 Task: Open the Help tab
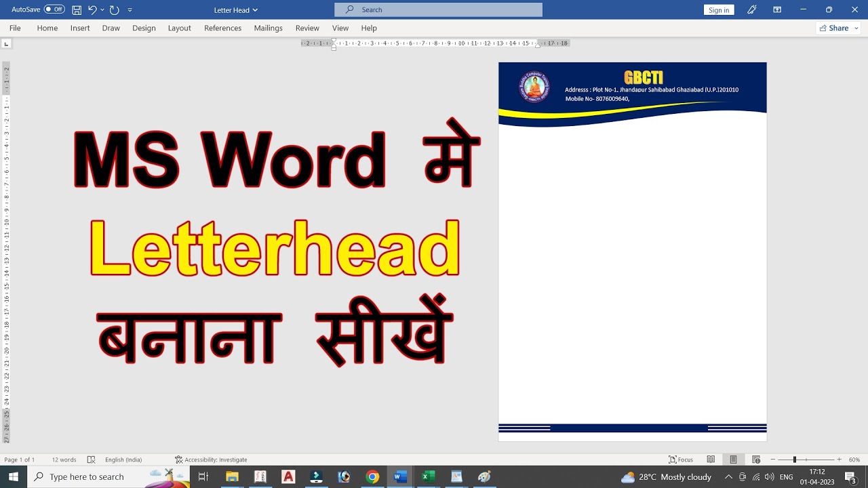click(369, 28)
